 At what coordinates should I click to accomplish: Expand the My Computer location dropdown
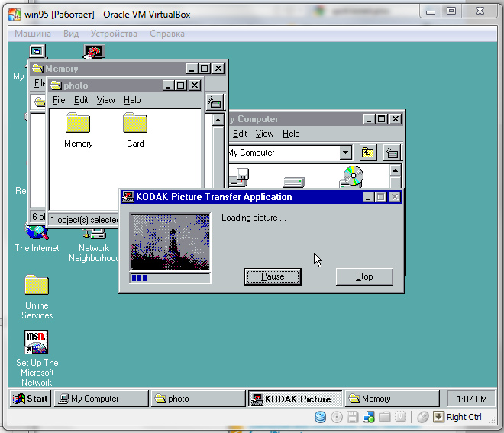point(345,153)
